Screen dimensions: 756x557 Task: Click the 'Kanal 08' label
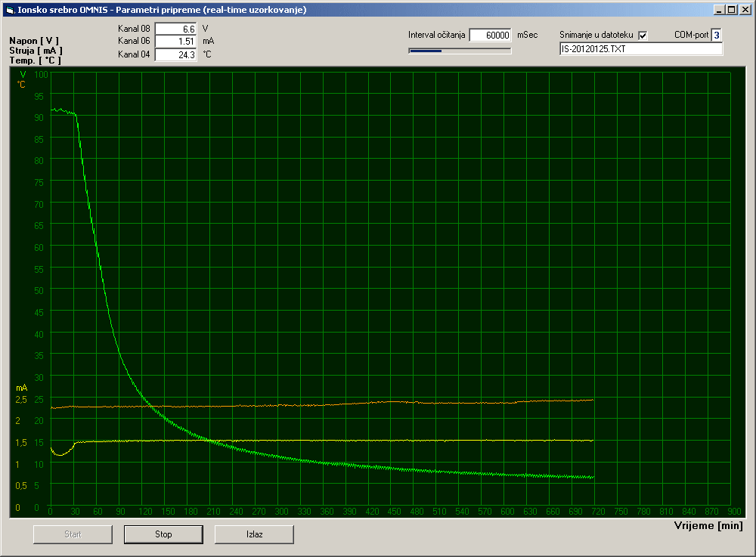(134, 29)
